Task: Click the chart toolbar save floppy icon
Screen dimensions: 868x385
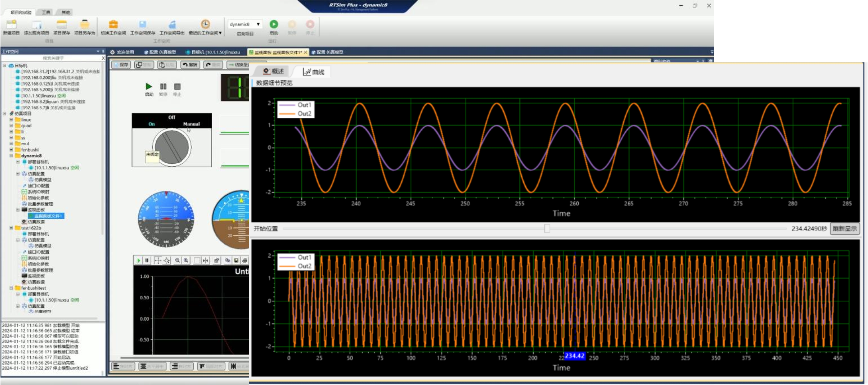Action: coord(236,260)
